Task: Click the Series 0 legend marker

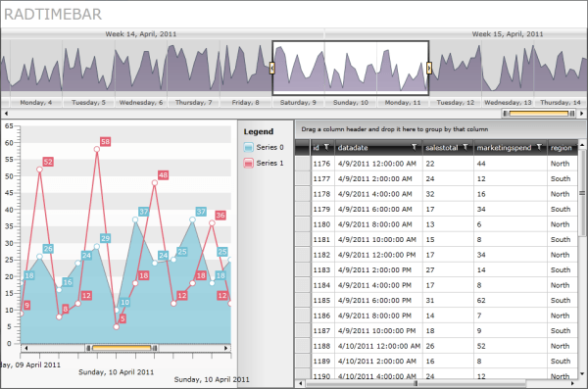Action: click(248, 147)
